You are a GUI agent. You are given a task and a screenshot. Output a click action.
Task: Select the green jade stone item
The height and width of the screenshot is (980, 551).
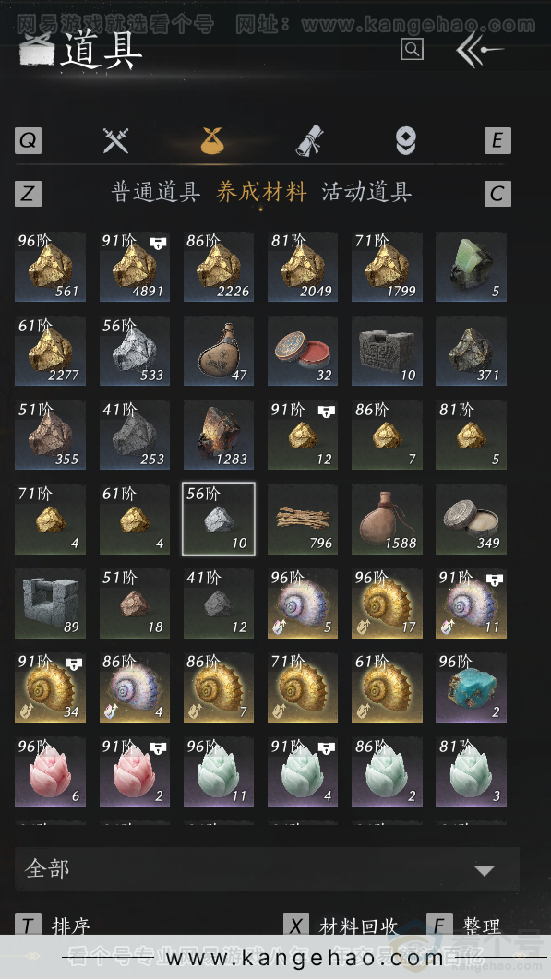(x=471, y=267)
